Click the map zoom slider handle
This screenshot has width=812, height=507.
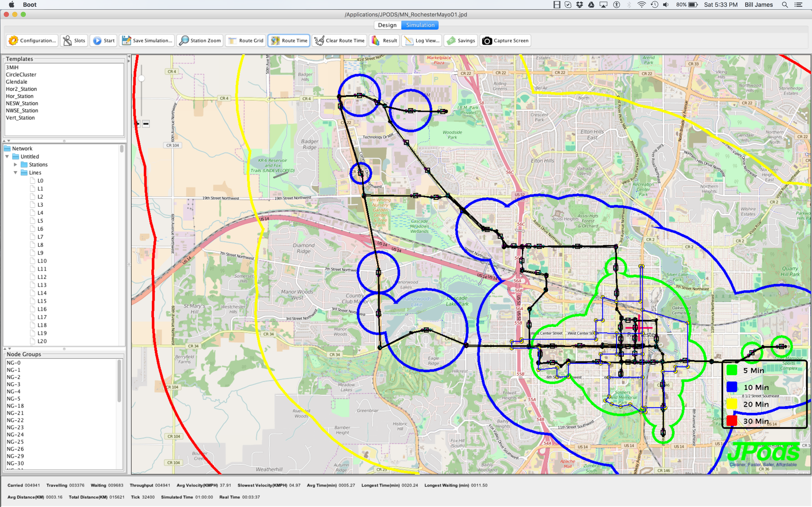pyautogui.click(x=142, y=78)
